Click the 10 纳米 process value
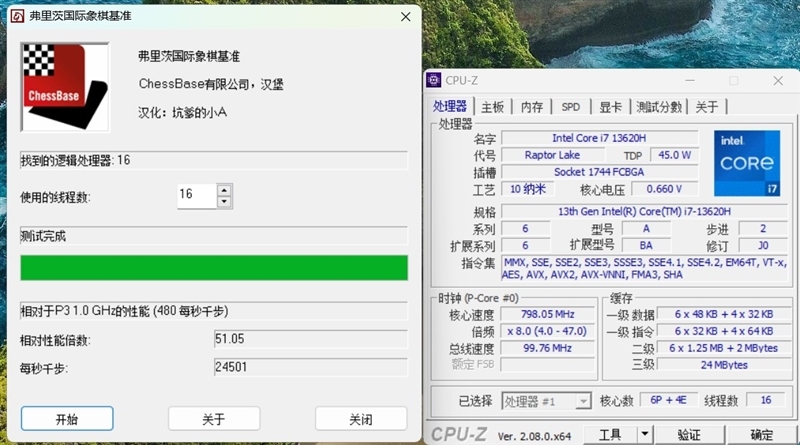Screen dimensions: 800x445 click(x=528, y=189)
